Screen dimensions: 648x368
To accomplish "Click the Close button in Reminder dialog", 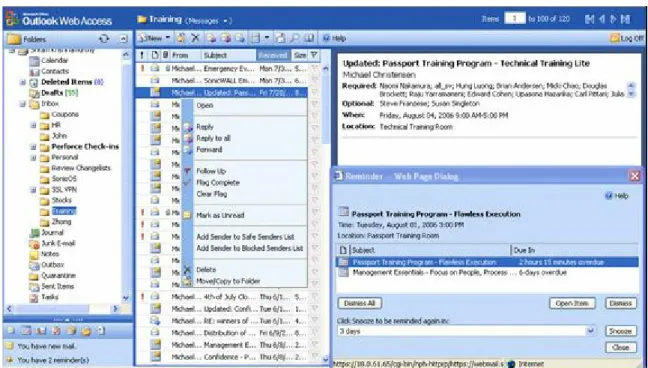I will coord(621,347).
